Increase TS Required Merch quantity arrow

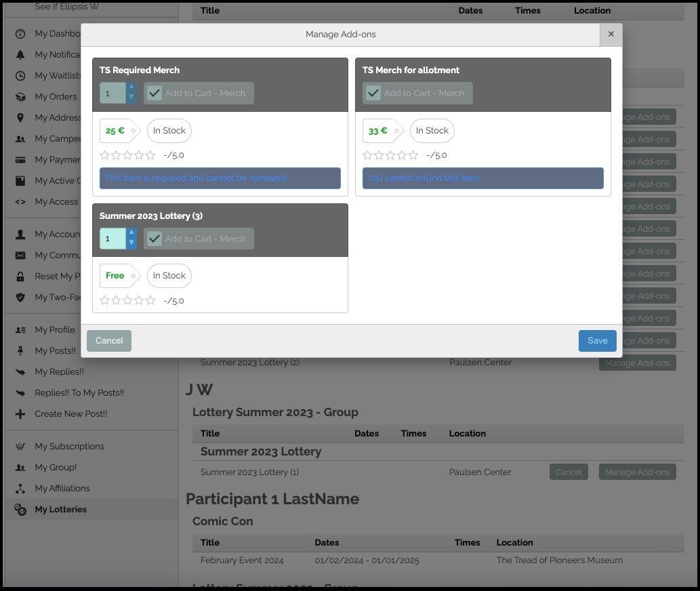(x=131, y=88)
